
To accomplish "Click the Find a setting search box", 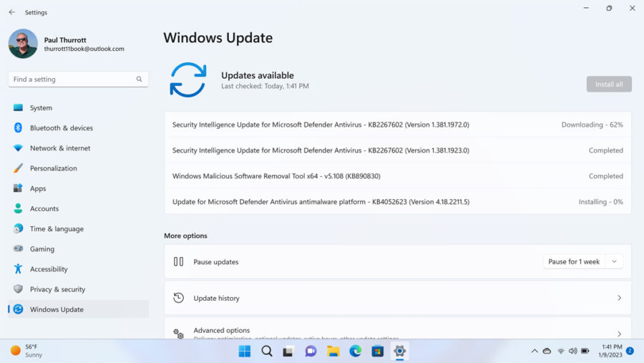I will click(x=78, y=79).
